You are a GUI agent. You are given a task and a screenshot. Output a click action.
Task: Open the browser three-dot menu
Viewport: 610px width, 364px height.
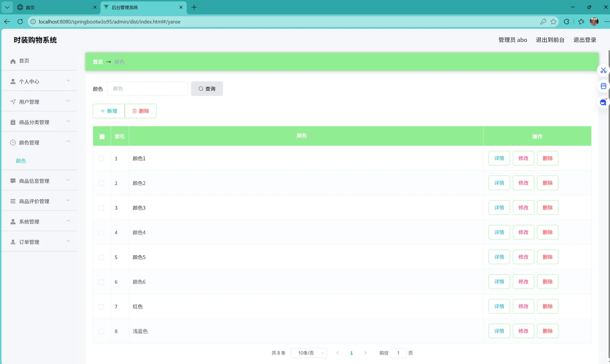607,22
